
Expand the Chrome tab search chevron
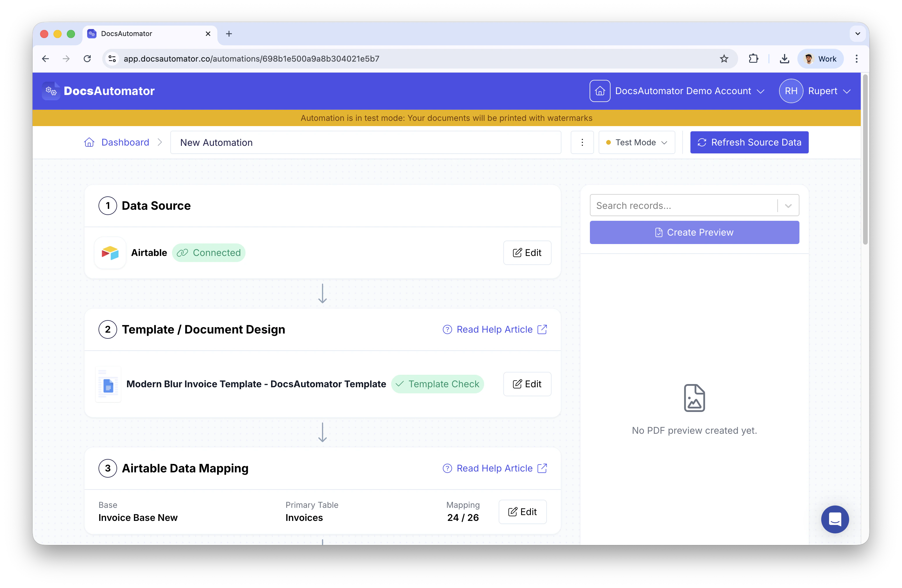[858, 34]
